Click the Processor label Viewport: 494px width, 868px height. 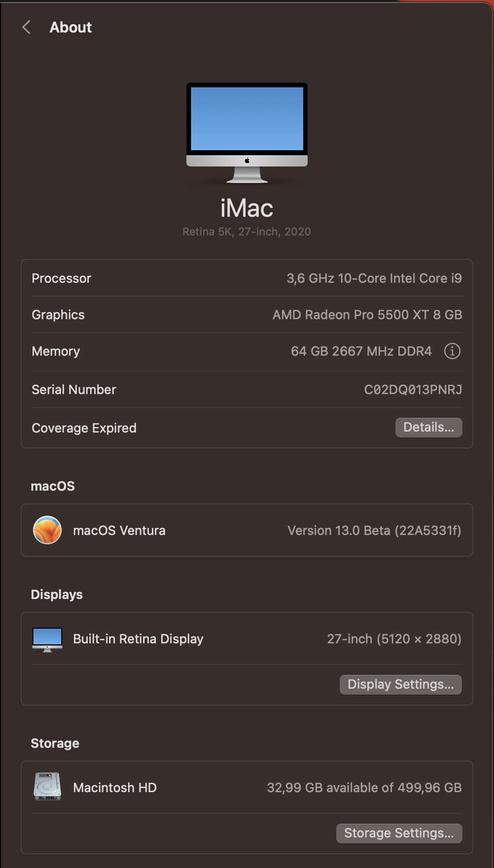click(x=62, y=278)
